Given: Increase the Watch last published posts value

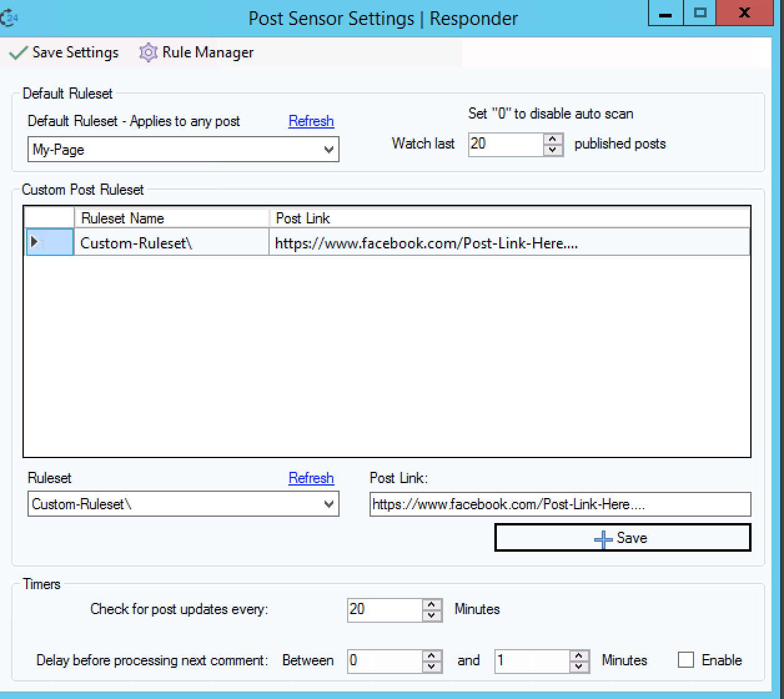Looking at the screenshot, I should 553,140.
